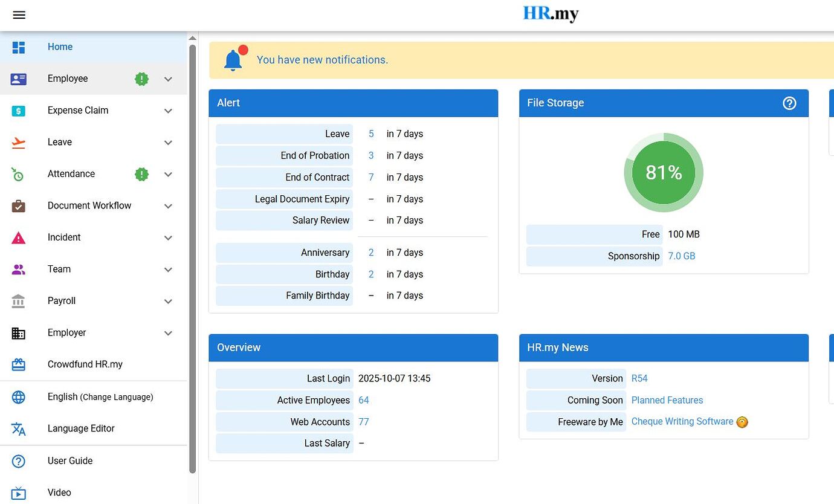This screenshot has height=504, width=834.
Task: Click the Attendance green notification badge
Action: [141, 174]
